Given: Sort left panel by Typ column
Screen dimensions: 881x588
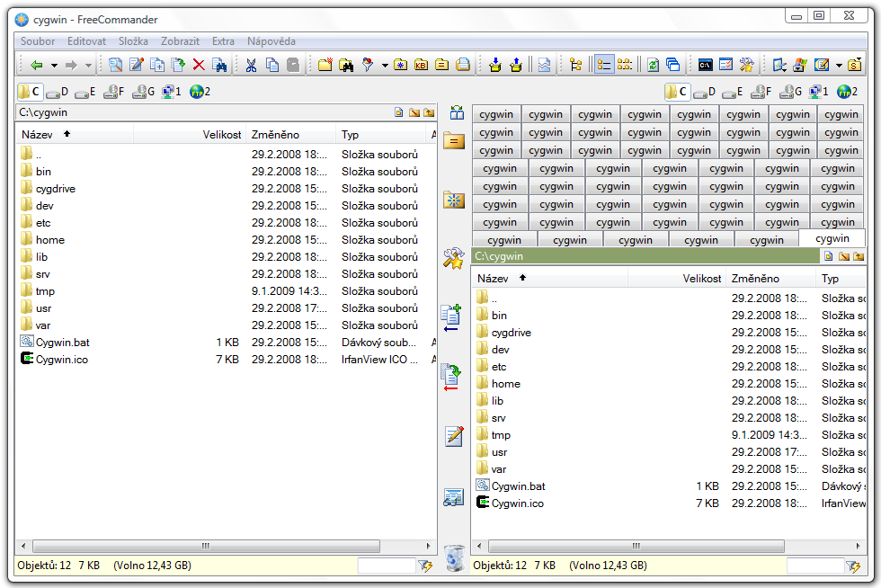Looking at the screenshot, I should tap(381, 134).
